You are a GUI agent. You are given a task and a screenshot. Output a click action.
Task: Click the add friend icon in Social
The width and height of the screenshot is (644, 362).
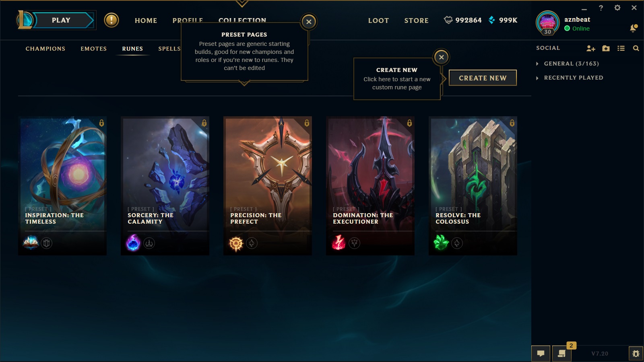(x=590, y=48)
